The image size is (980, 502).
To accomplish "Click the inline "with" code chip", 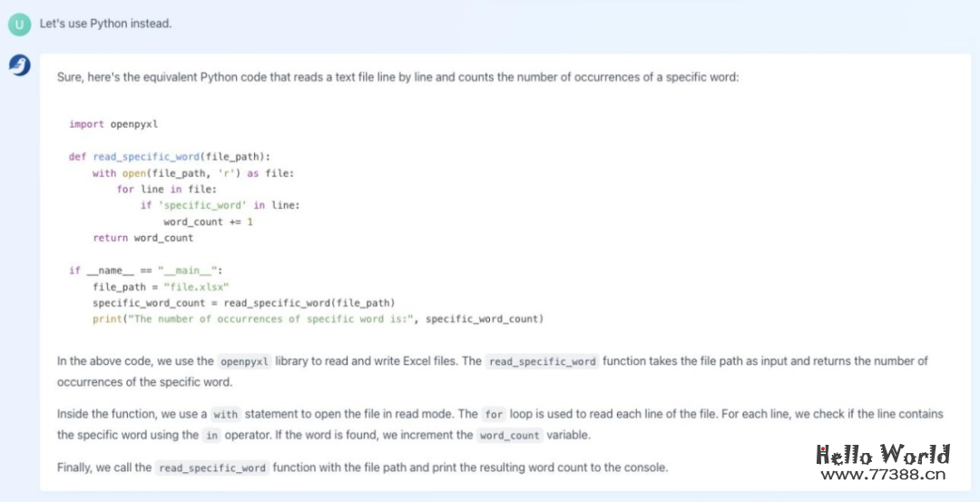I will pyautogui.click(x=226, y=414).
